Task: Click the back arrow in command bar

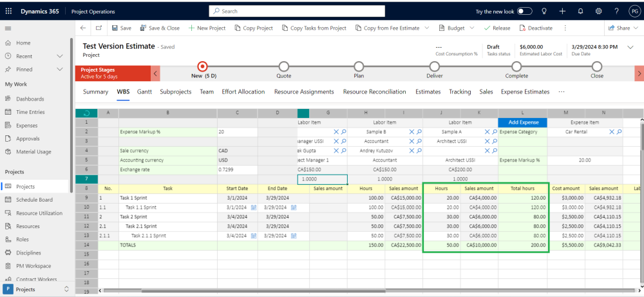Action: 82,28
